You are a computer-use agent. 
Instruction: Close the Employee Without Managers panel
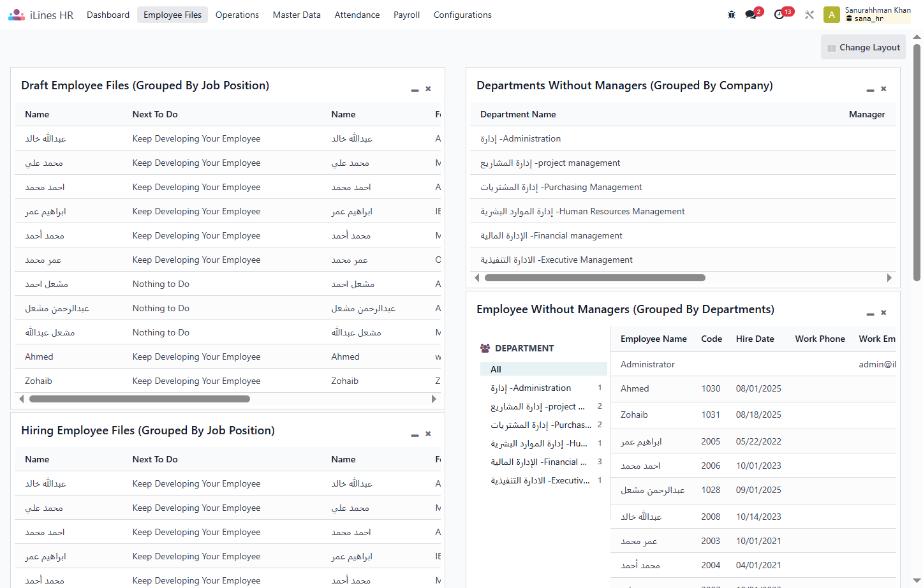(x=883, y=312)
